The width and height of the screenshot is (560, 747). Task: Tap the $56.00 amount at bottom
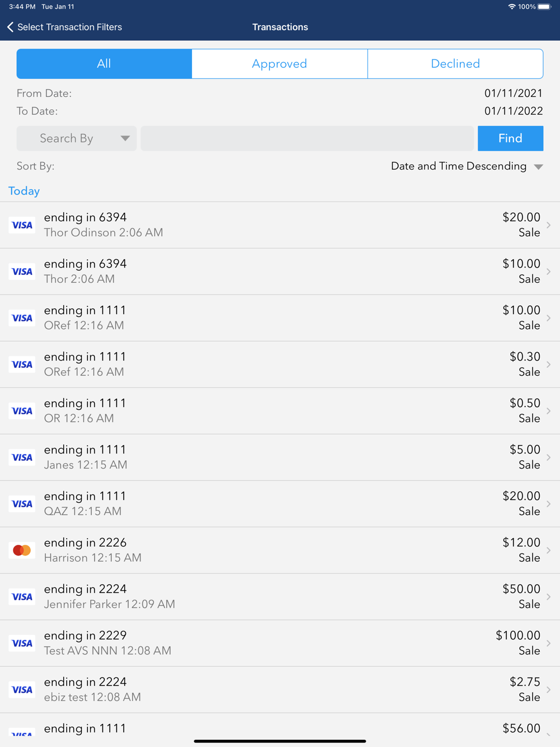pyautogui.click(x=521, y=729)
